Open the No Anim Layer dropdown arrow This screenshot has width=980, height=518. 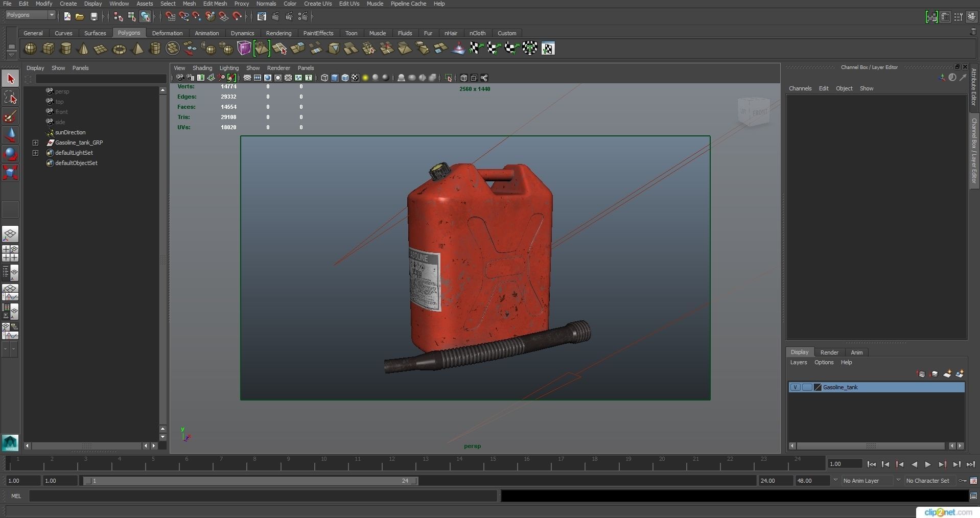click(x=835, y=480)
